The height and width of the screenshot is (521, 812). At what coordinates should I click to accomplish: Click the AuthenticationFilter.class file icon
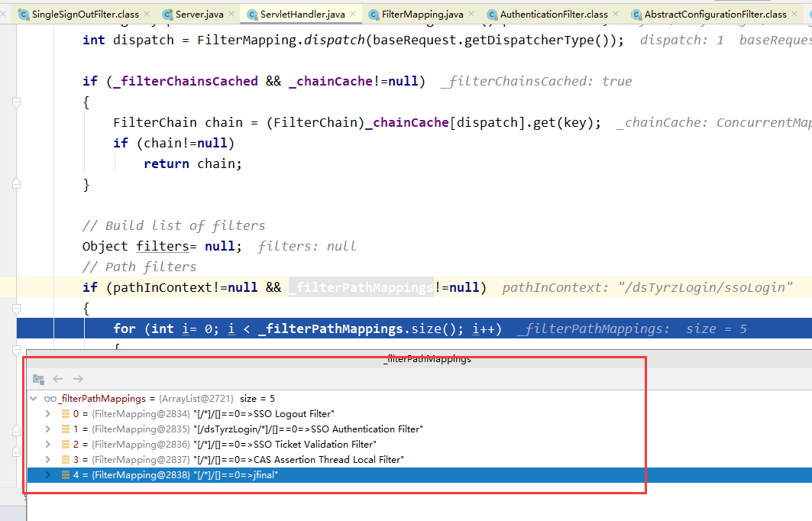click(x=492, y=15)
